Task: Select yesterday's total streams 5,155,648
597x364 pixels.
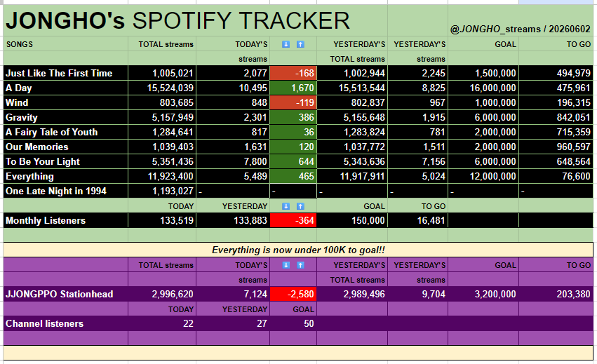Action: click(352, 117)
